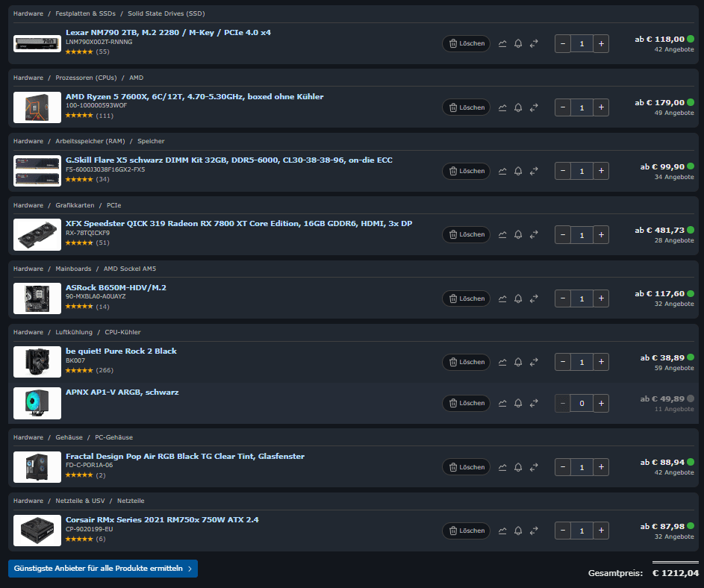Image resolution: width=704 pixels, height=588 pixels.
Task: Click swap arrows icon for G.Skill Flare X5
Action: [534, 171]
